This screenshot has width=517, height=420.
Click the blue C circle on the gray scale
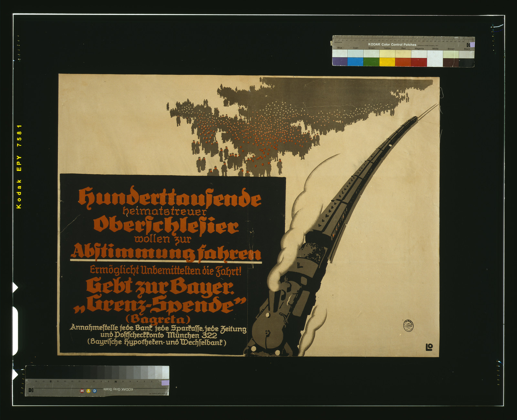94,391
